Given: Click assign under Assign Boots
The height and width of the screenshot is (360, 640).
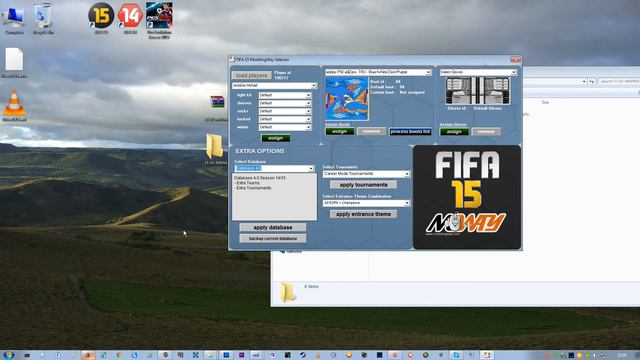Looking at the screenshot, I should point(340,131).
